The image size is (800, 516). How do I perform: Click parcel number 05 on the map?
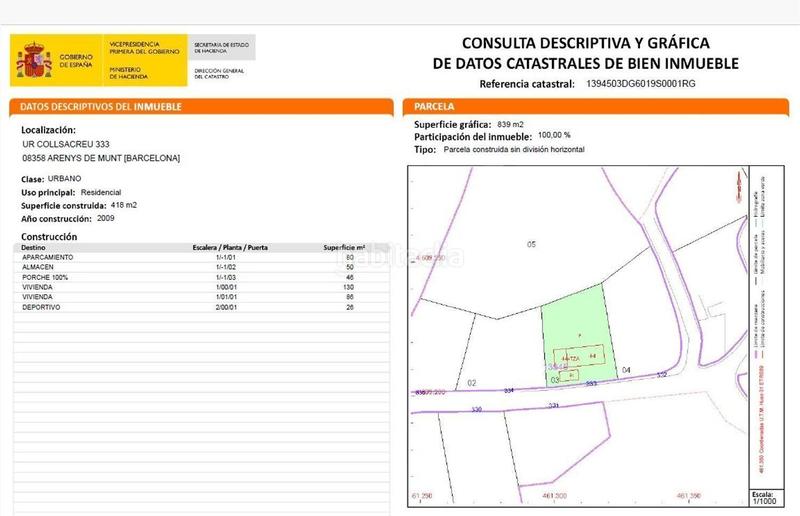tap(532, 244)
